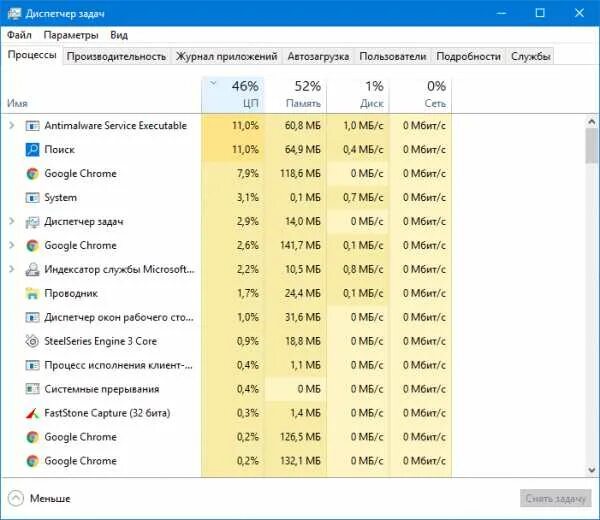Expand the Google Chrome 2,6% process group
Viewport: 600px width, 520px height.
click(x=12, y=245)
